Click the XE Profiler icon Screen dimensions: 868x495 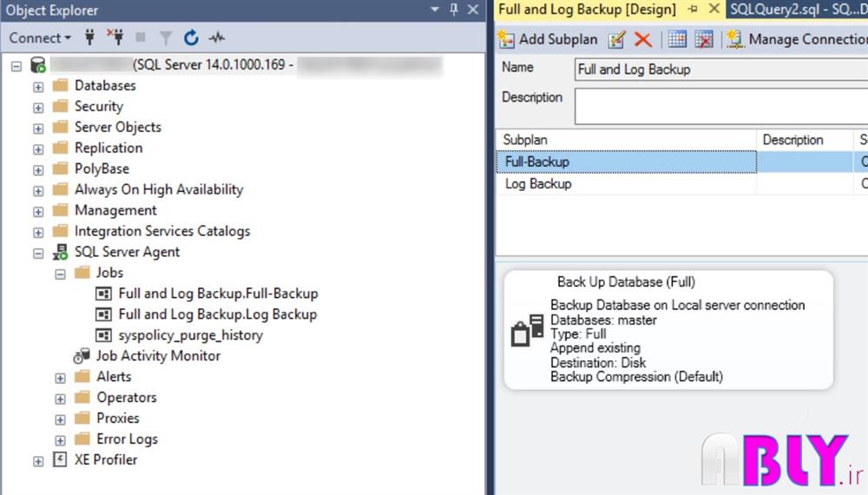60,459
